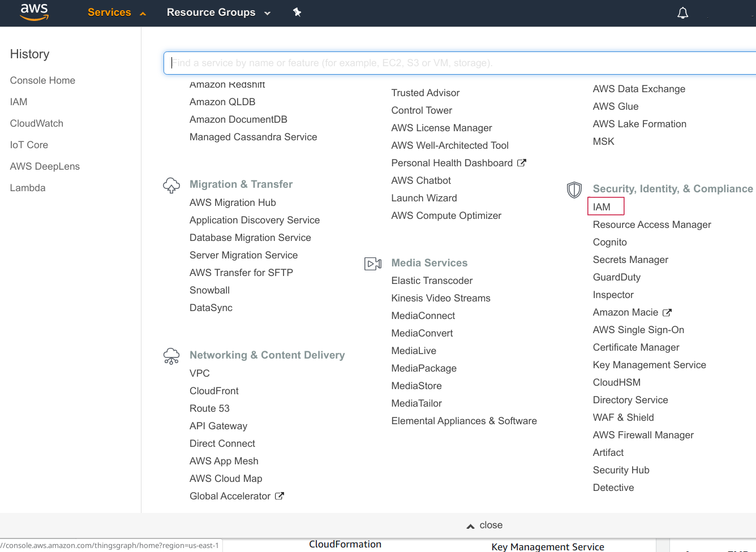
Task: Open Managed Cassandra Service
Action: [253, 137]
